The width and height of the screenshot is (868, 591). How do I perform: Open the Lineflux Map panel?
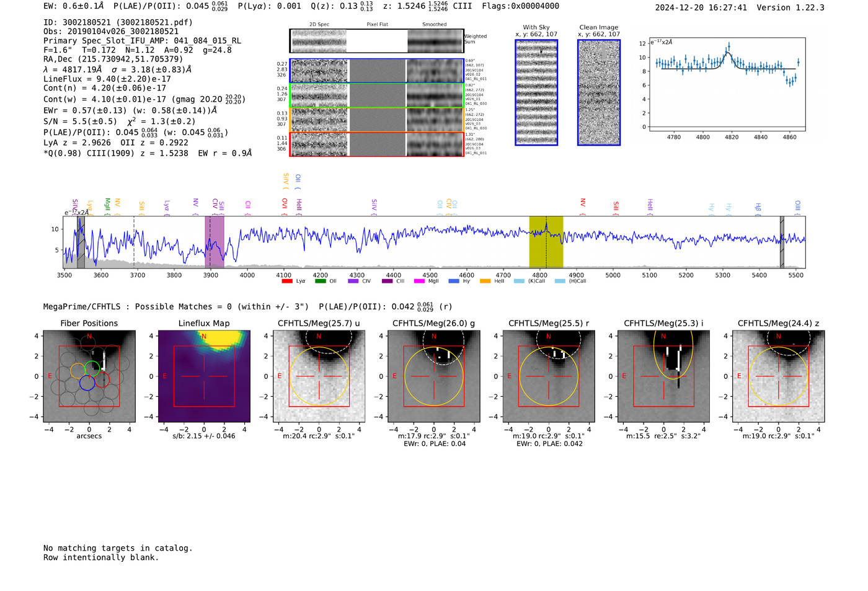pos(204,376)
